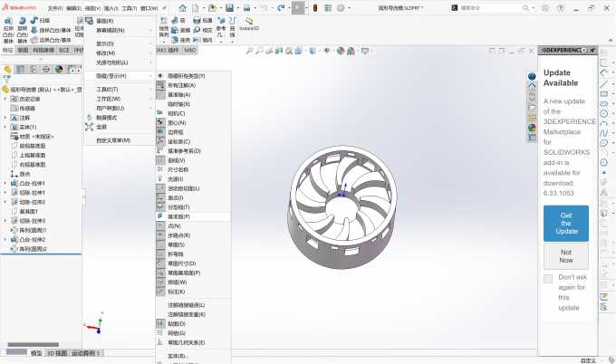Click the Rebuild traffic light icon
Image resolution: width=616 pixels, height=364 pixels.
pos(315,8)
